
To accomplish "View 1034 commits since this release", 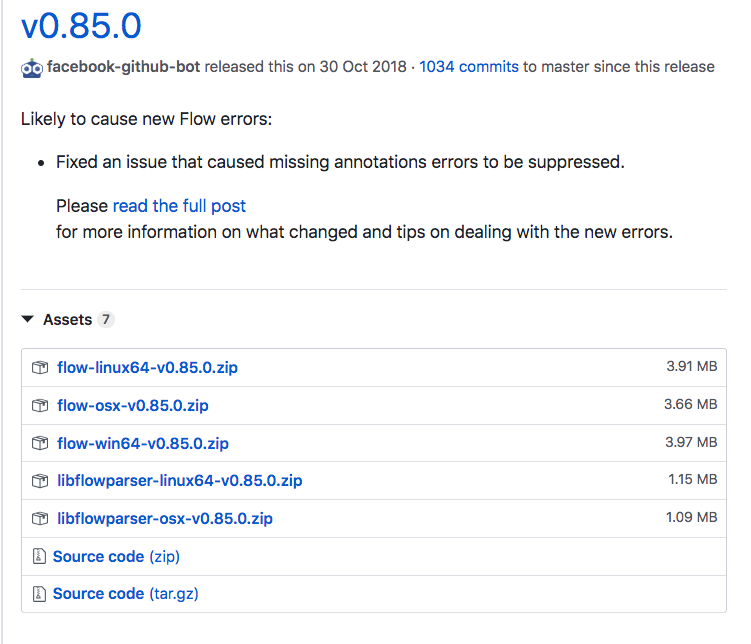I will coord(469,67).
